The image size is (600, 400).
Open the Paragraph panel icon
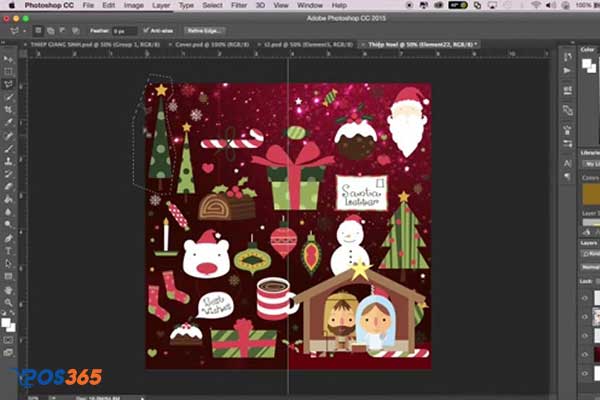[567, 177]
